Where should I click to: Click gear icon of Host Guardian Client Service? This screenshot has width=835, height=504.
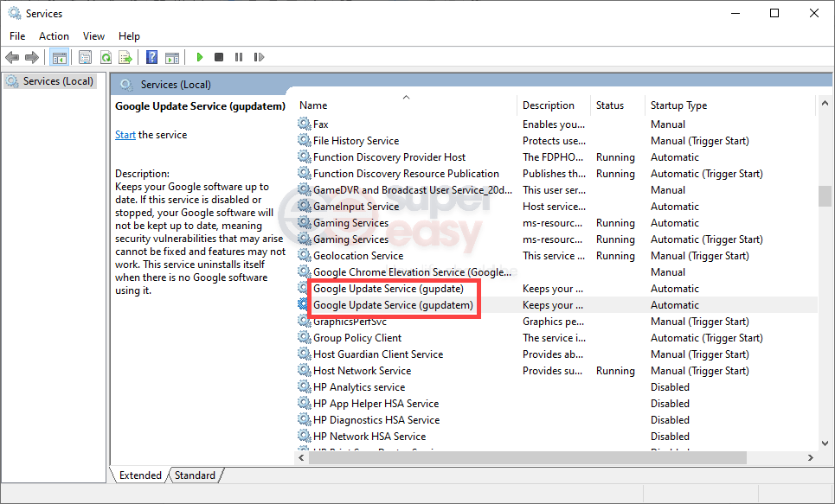click(x=304, y=354)
